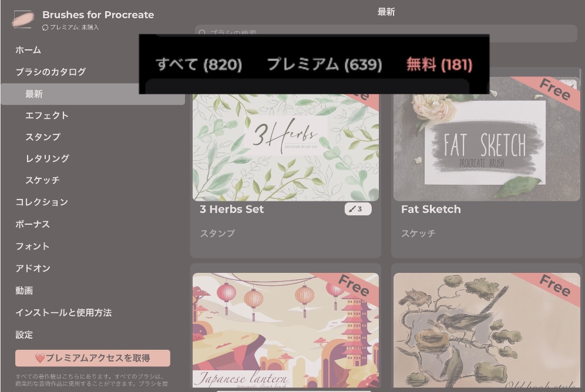The width and height of the screenshot is (585, 392).
Task: Open the コレクション section
Action: [x=42, y=202]
